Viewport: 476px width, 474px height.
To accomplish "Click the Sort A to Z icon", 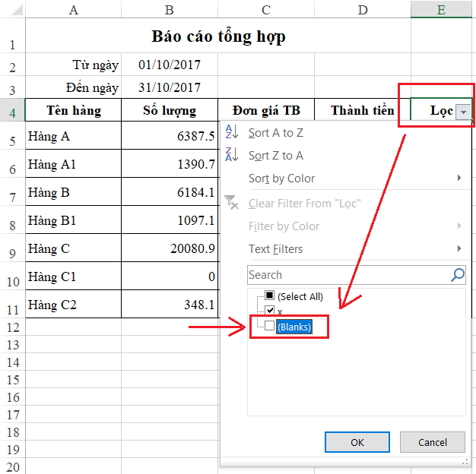I will click(x=232, y=133).
